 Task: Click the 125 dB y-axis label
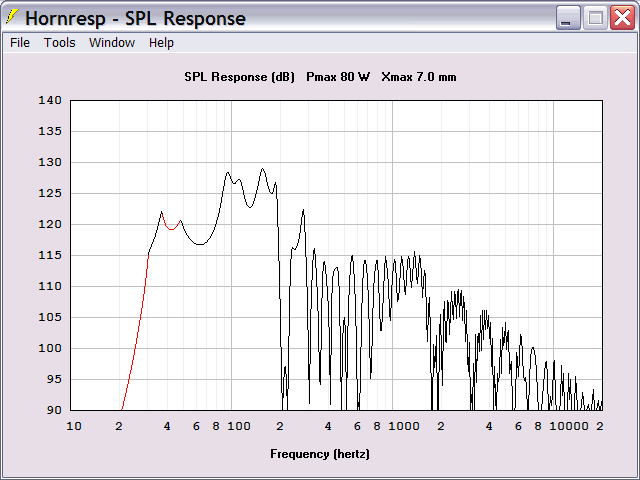50,193
